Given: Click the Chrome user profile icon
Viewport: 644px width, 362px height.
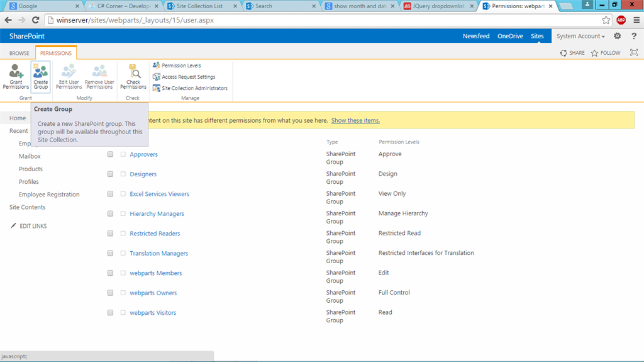Looking at the screenshot, I should coord(587,4).
